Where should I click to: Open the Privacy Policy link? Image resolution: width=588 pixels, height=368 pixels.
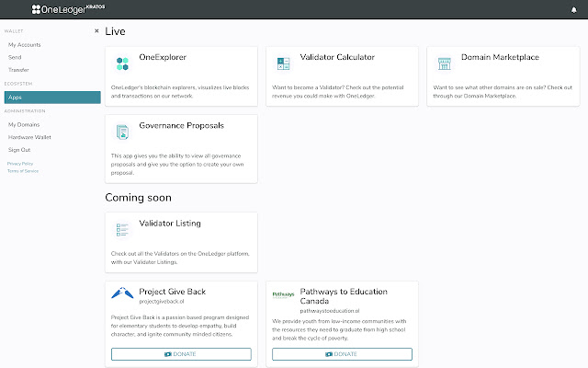click(x=20, y=164)
